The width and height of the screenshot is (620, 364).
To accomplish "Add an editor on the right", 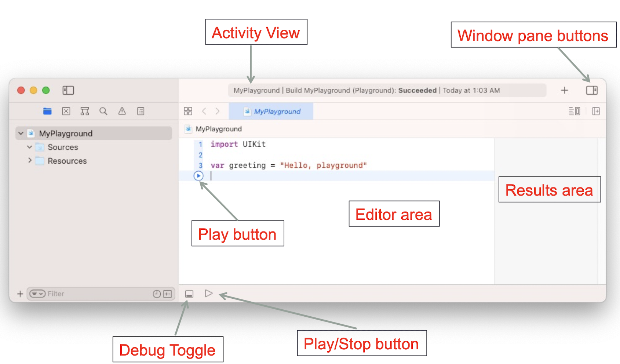I will (x=596, y=111).
